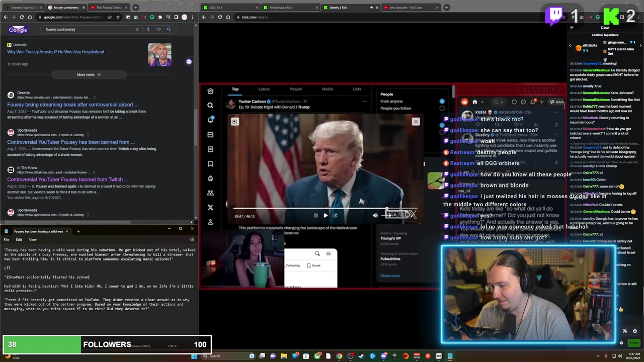Open the Fousey article thumbnail image
Screen dimensions: 644x362
(x=159, y=55)
